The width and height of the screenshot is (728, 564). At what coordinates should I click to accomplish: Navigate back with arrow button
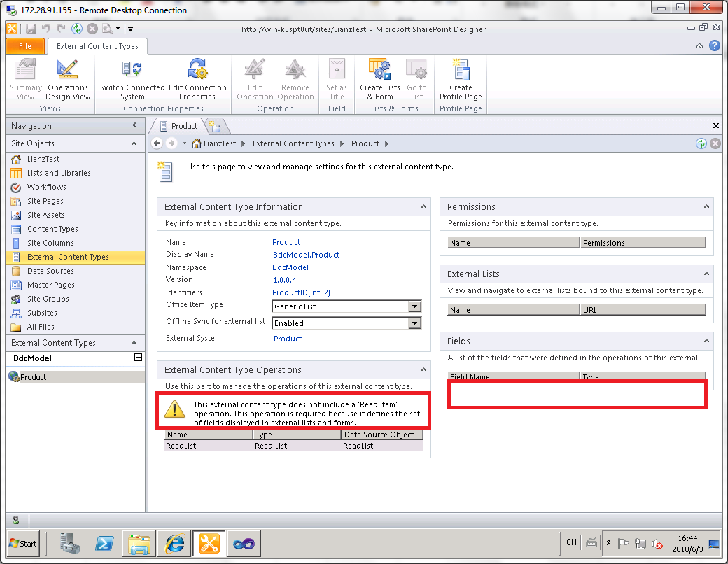[157, 143]
